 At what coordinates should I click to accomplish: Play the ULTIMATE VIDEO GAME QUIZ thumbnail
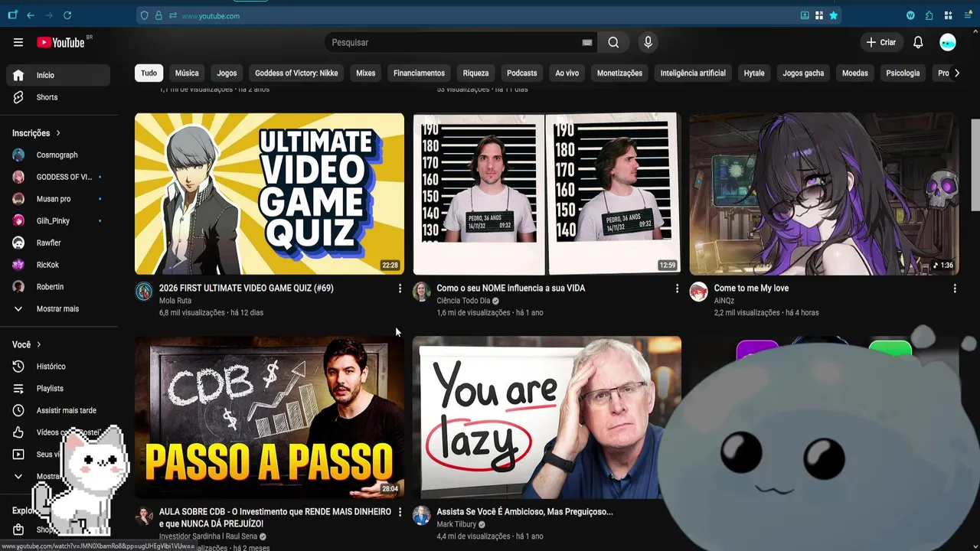pos(269,194)
